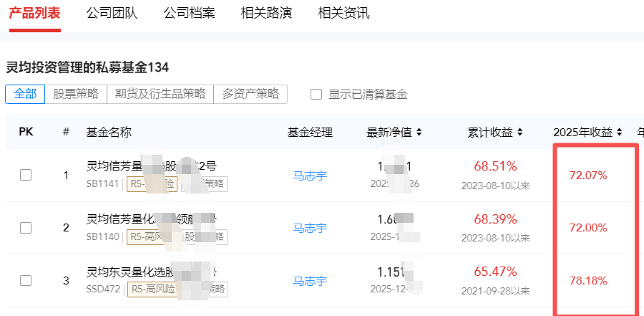Viewport: 644px width, 316px height.
Task: Open fund SSD472 灵均东灵量化 link
Action: pyautogui.click(x=120, y=272)
